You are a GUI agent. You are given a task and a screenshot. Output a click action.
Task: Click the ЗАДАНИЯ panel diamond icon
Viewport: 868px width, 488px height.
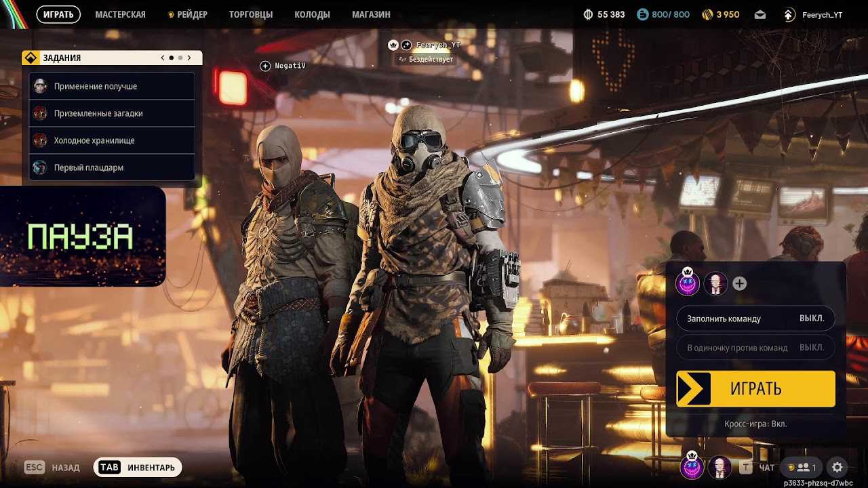(x=31, y=58)
